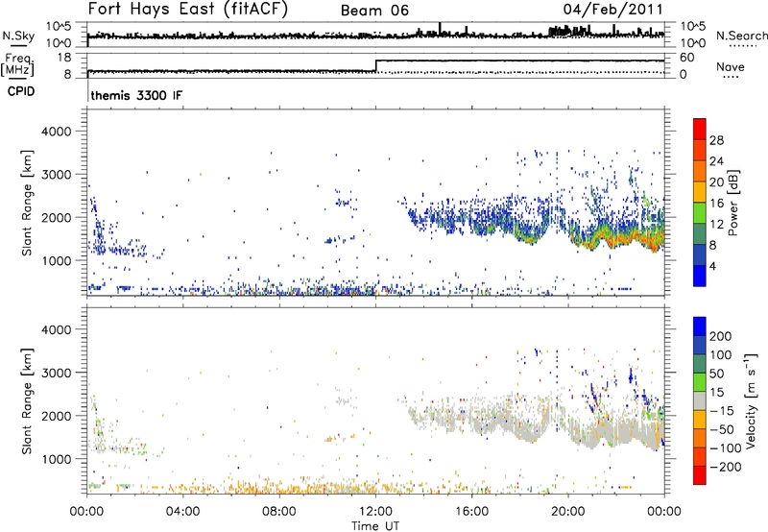The width and height of the screenshot is (768, 532).
Task: Click '2000' tick on velocity panel axis
Action: tap(57, 416)
